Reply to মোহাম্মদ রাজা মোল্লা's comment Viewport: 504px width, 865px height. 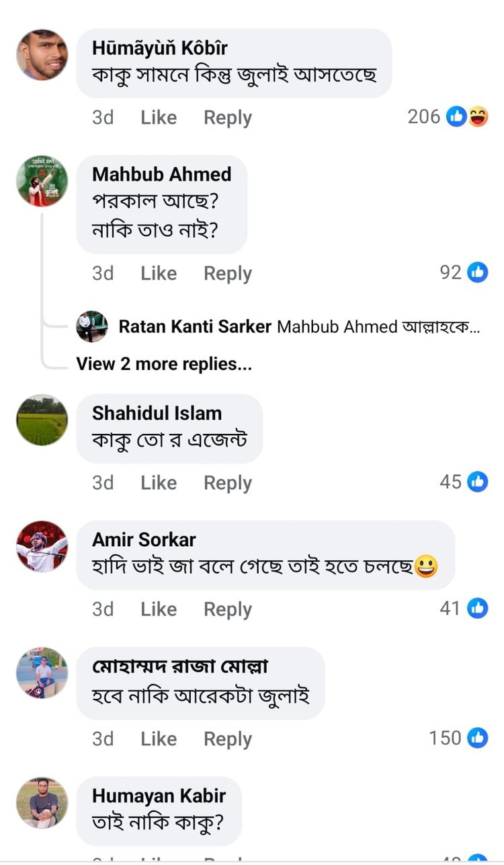click(x=227, y=738)
